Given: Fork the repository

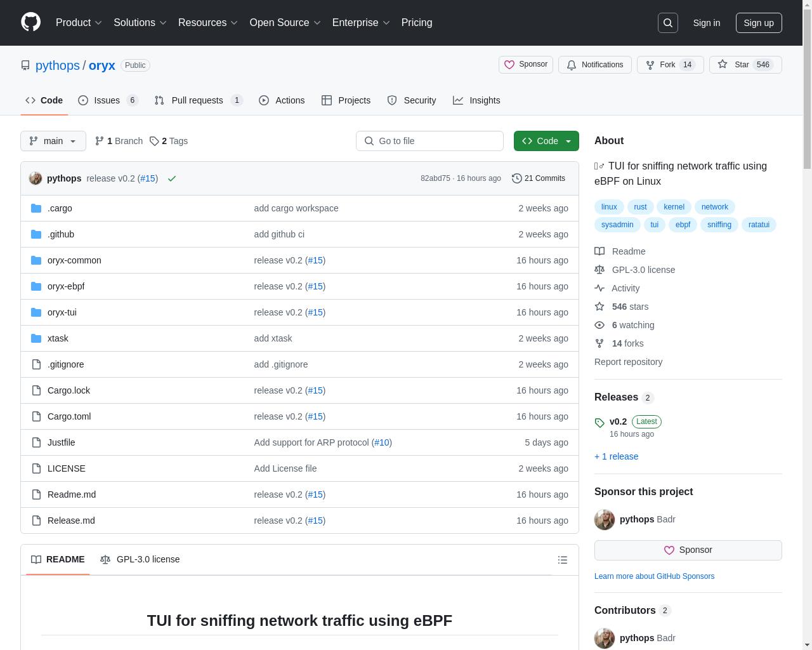Looking at the screenshot, I should click(x=670, y=65).
